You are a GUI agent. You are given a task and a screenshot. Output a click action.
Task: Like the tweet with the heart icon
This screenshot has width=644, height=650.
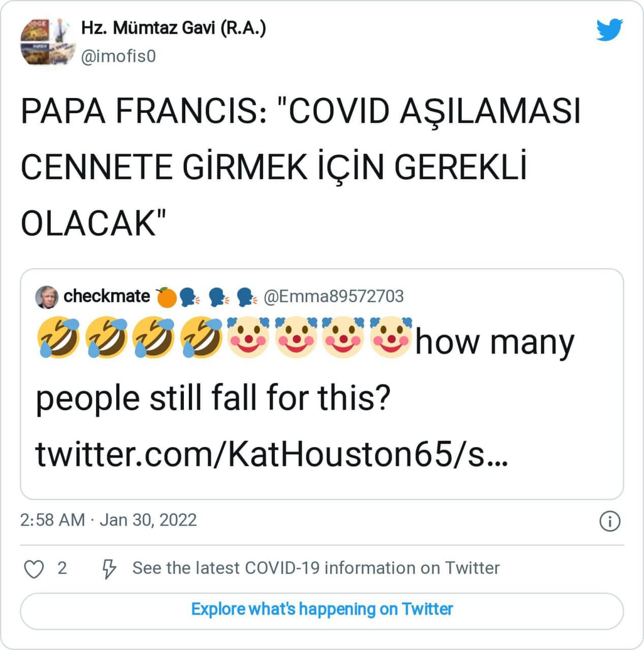pyautogui.click(x=34, y=569)
